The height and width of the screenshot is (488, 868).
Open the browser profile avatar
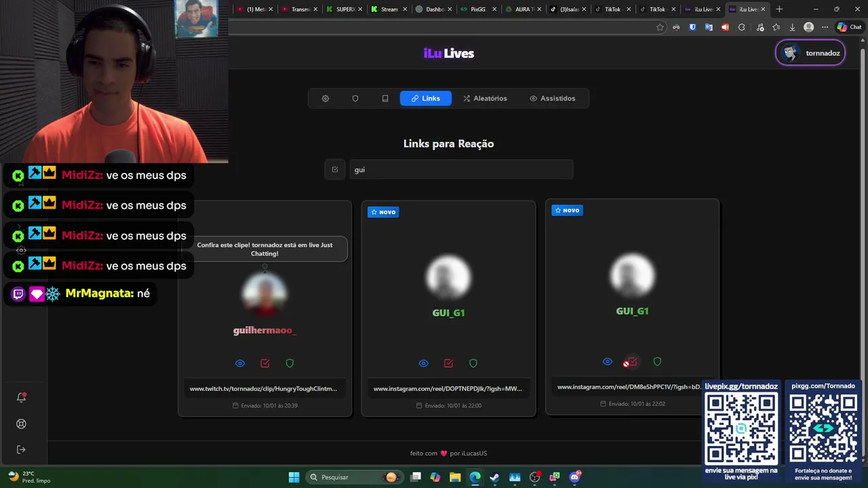[808, 27]
